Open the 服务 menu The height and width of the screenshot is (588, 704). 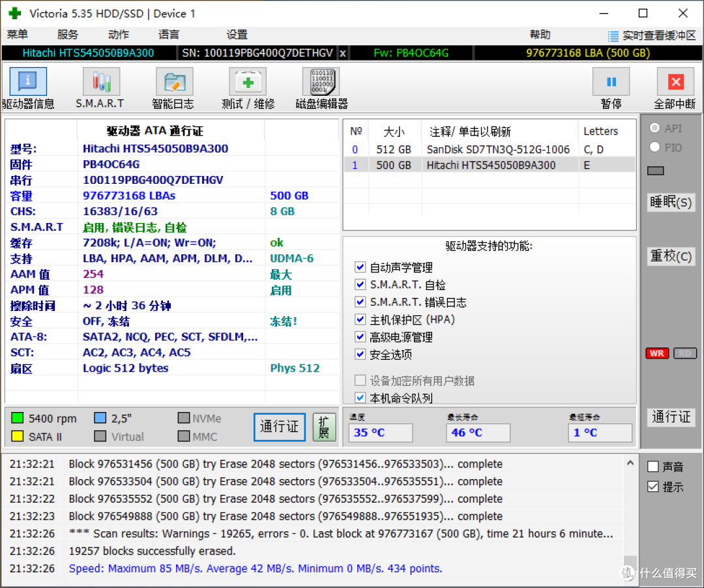click(68, 35)
